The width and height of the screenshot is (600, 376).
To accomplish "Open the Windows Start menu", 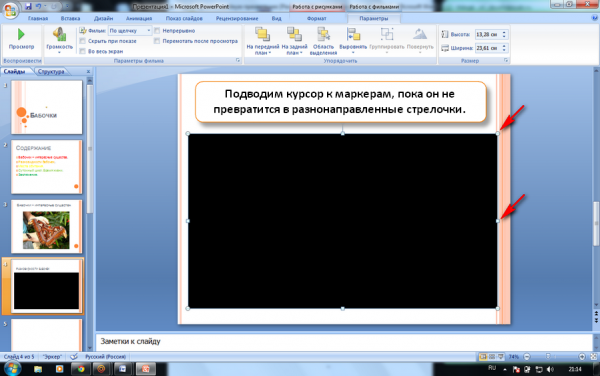I will tap(12, 369).
